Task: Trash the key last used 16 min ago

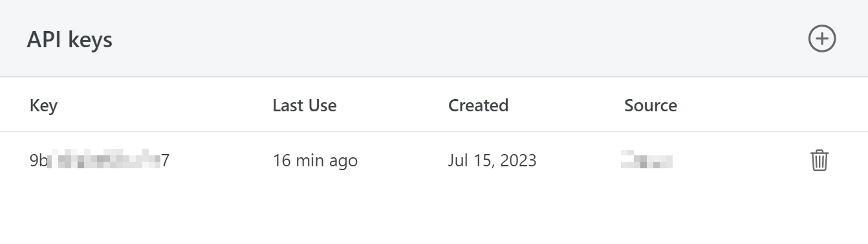Action: click(x=819, y=160)
